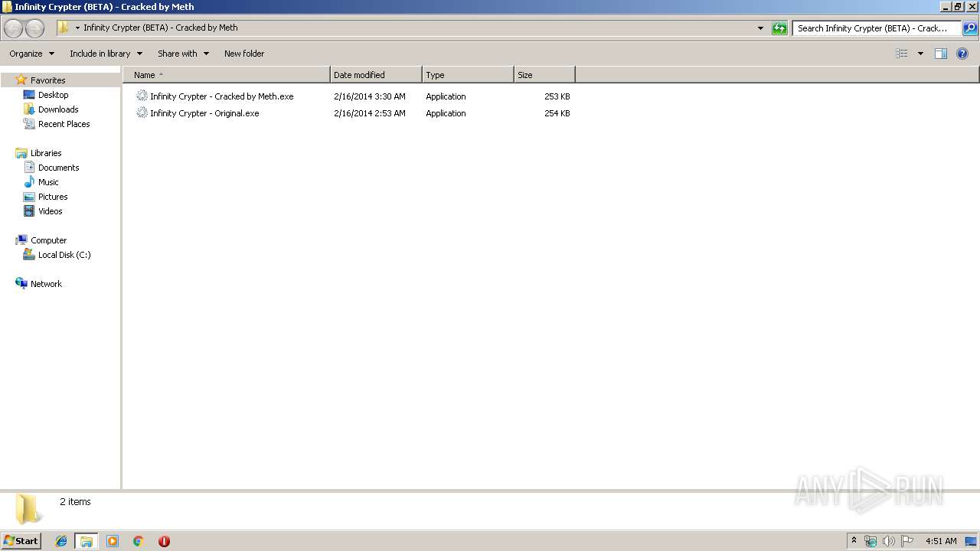The height and width of the screenshot is (551, 980).
Task: Show hidden tray icons arrow
Action: pyautogui.click(x=854, y=540)
